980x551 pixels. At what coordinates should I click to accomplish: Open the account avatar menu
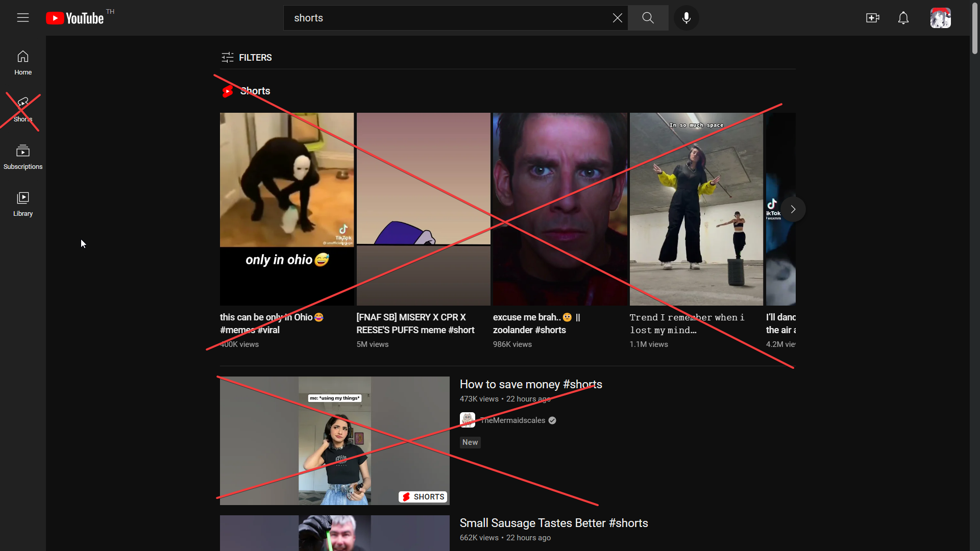(x=940, y=18)
